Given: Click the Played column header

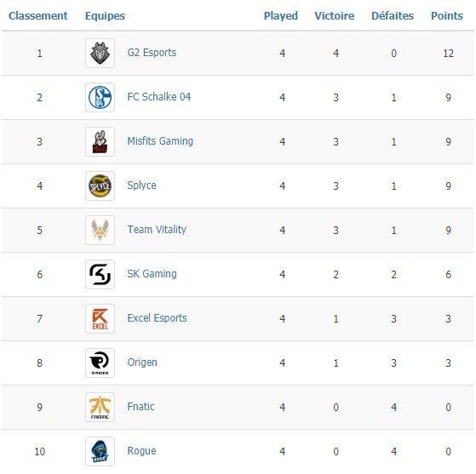Looking at the screenshot, I should tap(280, 16).
